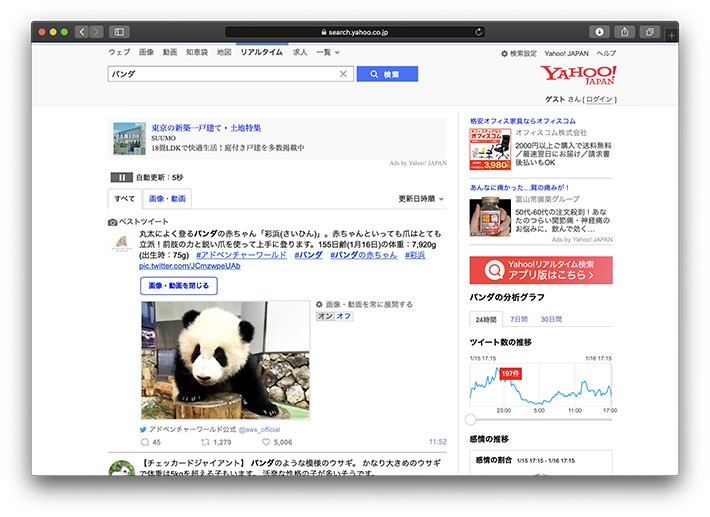
Task: Switch to the ウェブ search tab
Action: click(119, 53)
